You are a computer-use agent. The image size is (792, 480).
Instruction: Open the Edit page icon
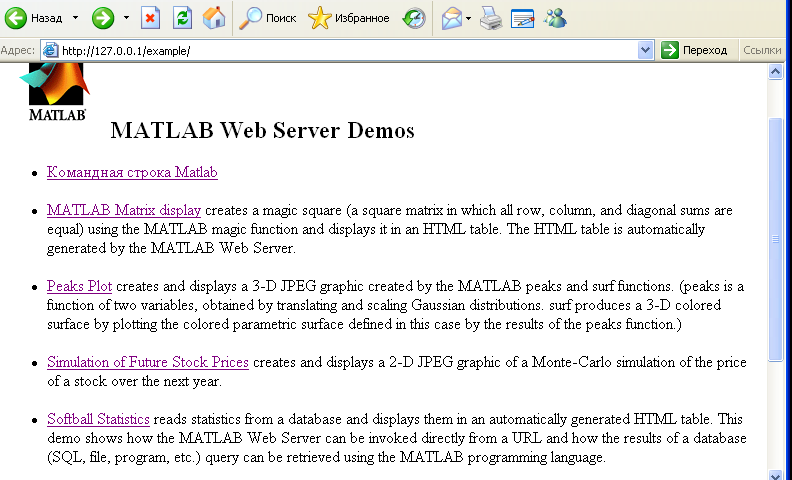[523, 19]
